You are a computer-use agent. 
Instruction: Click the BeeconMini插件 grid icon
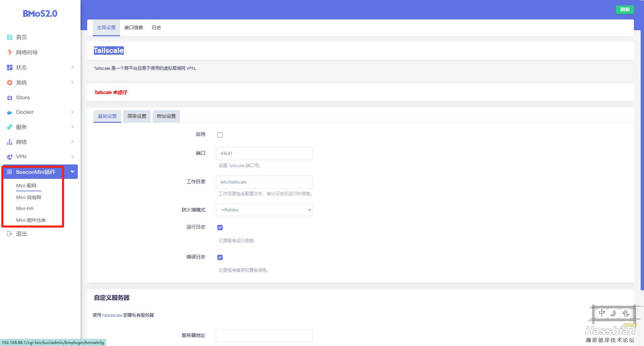coord(9,172)
